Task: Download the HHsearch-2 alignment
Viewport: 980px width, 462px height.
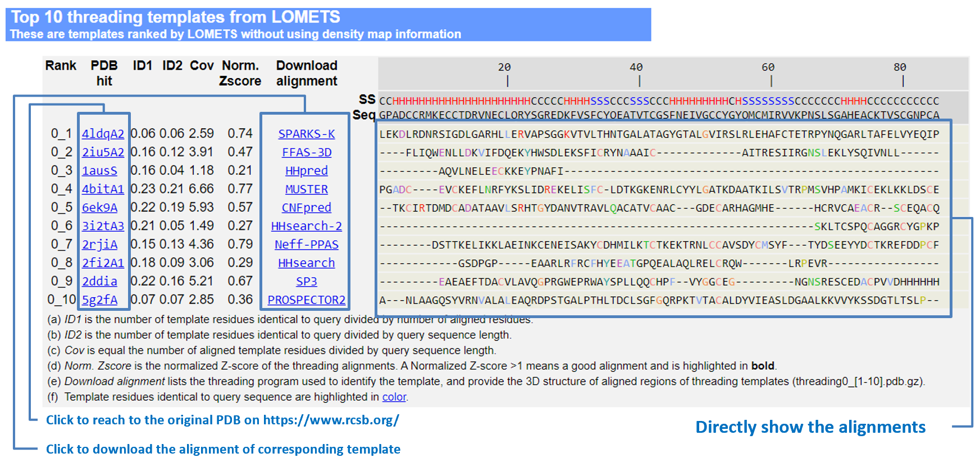Action: point(307,226)
